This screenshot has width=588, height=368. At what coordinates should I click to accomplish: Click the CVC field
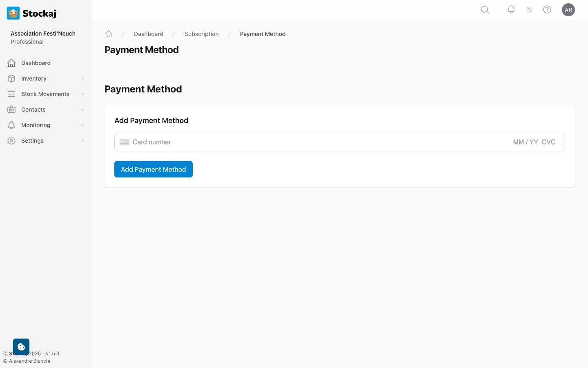pyautogui.click(x=548, y=142)
